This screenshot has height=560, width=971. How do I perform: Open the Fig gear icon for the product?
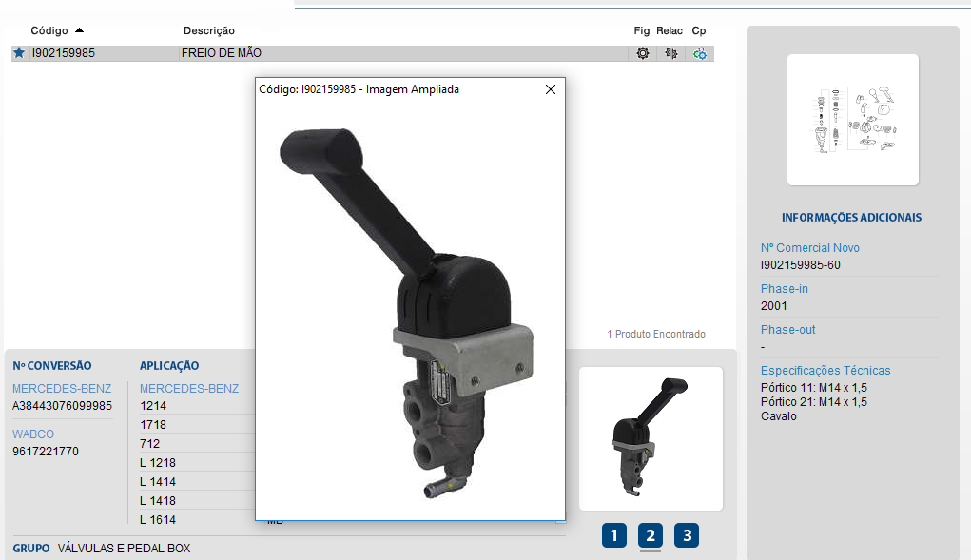[643, 53]
